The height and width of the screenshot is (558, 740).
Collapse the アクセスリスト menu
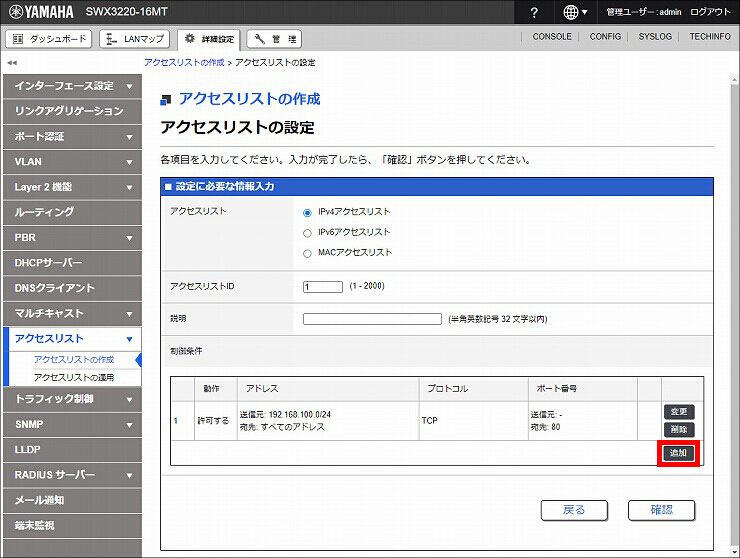(72, 339)
